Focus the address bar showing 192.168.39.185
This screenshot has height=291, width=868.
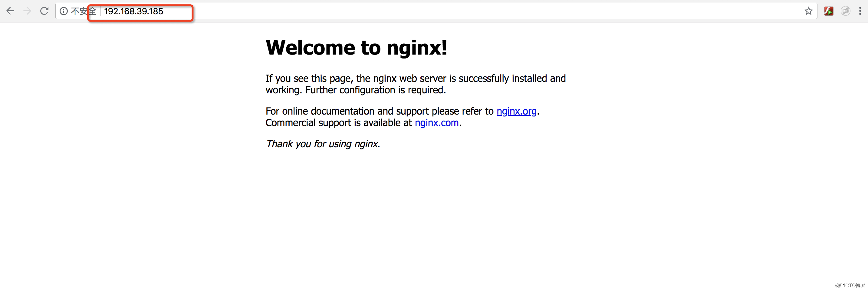tap(436, 11)
